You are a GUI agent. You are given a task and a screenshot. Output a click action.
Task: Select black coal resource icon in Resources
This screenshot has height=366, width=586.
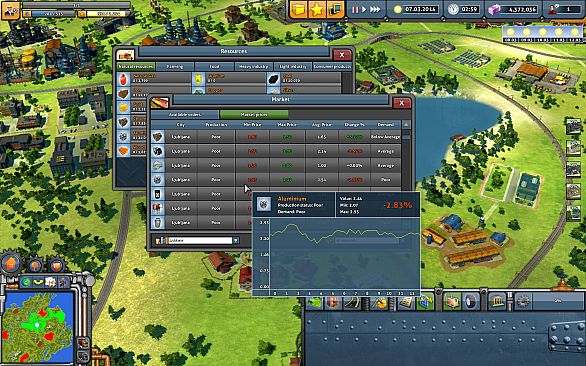(x=274, y=79)
